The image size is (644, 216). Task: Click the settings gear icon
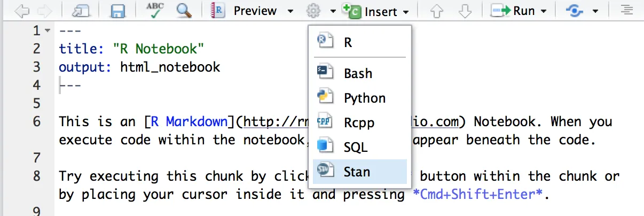pos(313,11)
